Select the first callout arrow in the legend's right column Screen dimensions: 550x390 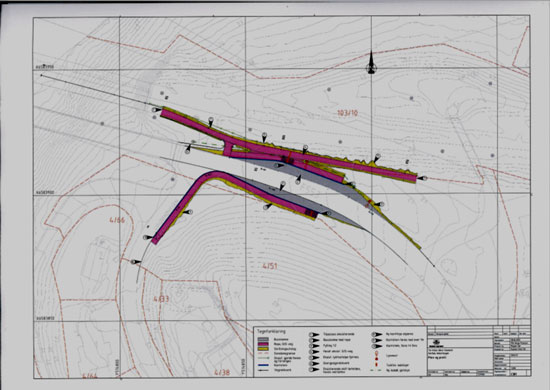point(377,334)
